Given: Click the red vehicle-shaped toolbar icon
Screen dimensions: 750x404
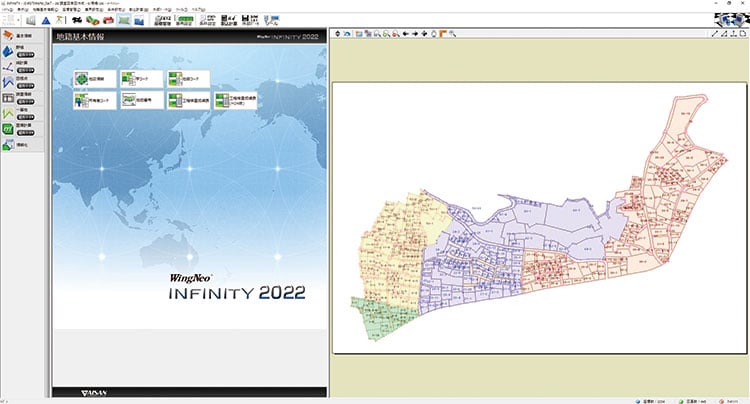Looking at the screenshot, I should 109,20.
